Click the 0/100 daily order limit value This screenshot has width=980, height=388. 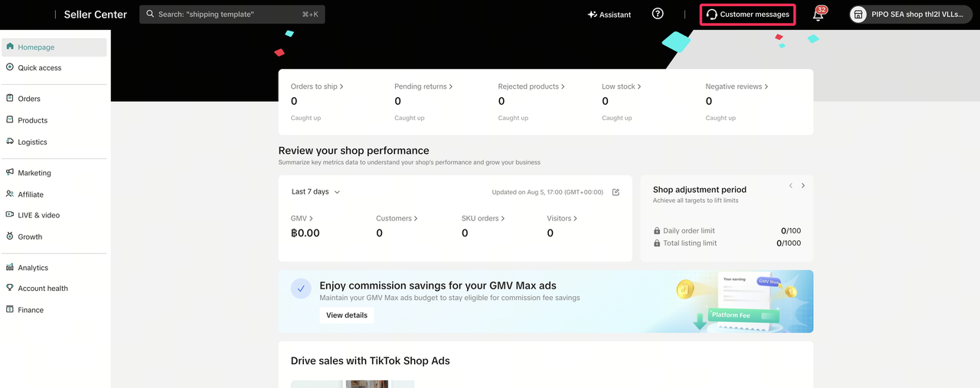tap(791, 230)
